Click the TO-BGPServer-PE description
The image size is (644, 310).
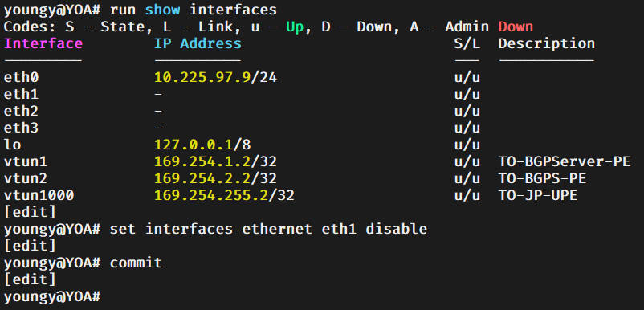pos(565,161)
